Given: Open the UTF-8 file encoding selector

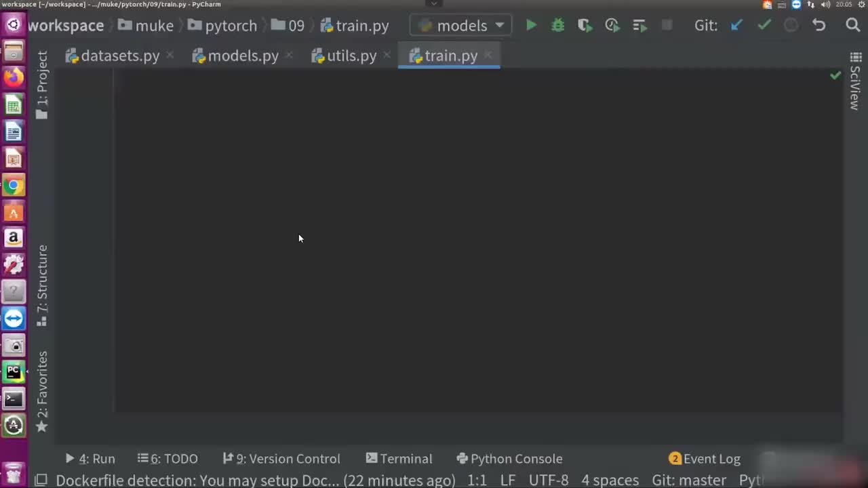Looking at the screenshot, I should coord(549,480).
